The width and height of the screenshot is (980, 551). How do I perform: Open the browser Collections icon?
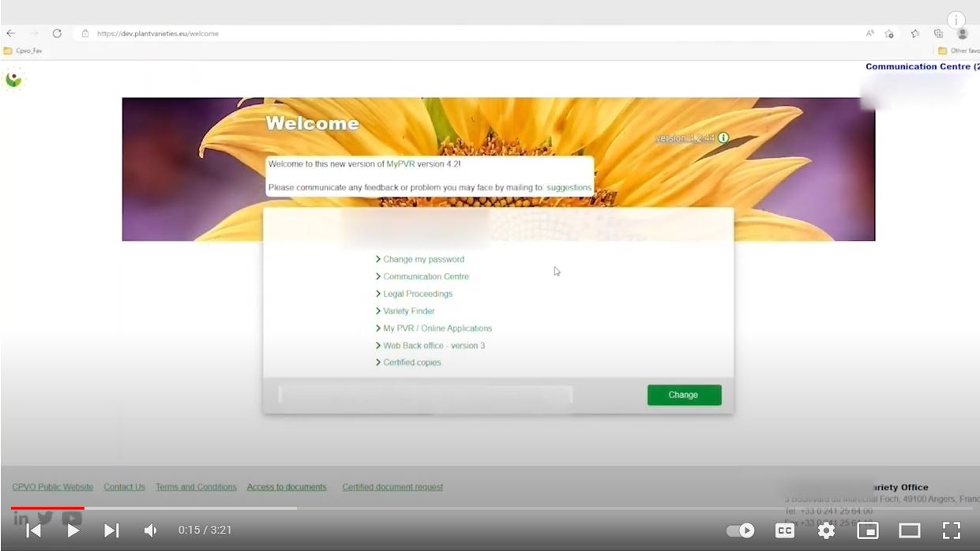[938, 33]
